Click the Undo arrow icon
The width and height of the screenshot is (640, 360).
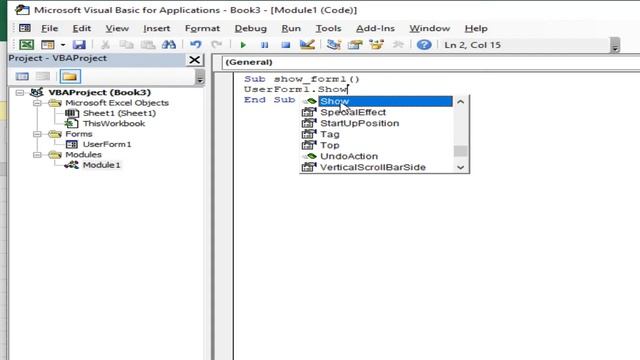click(196, 44)
